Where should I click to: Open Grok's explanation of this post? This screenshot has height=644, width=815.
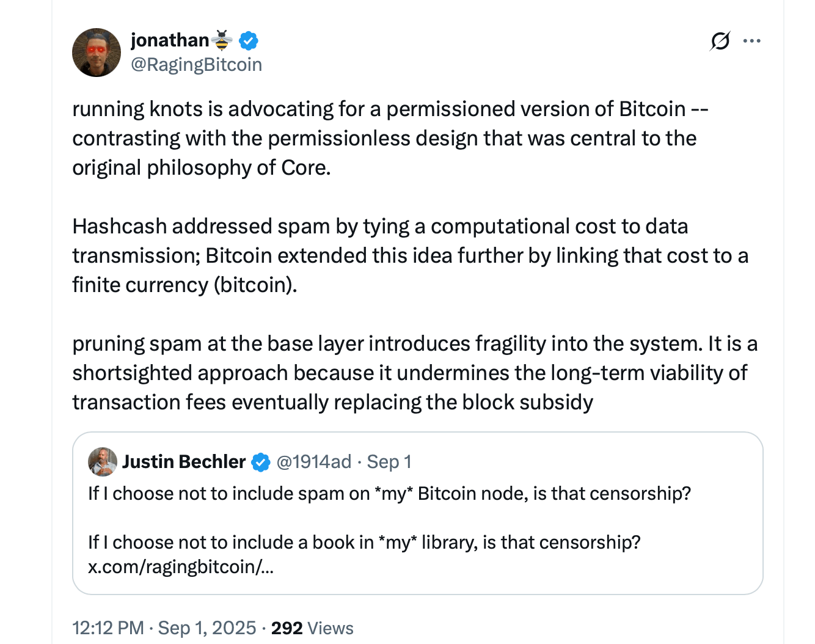[x=720, y=40]
